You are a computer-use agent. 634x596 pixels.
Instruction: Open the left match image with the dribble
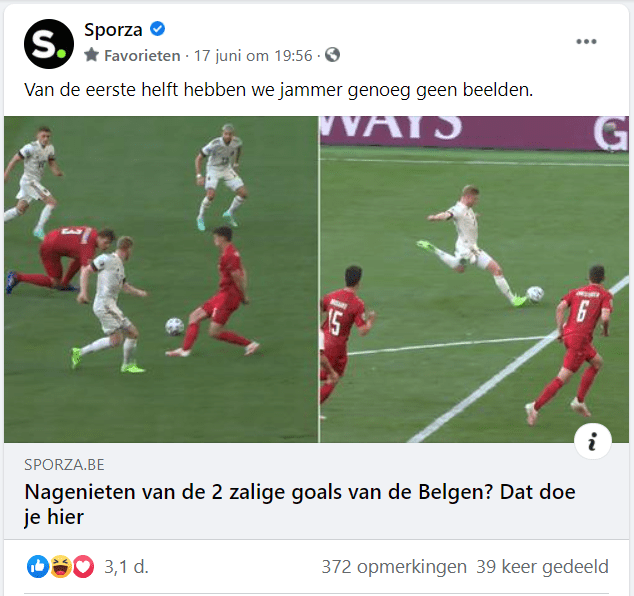(161, 279)
